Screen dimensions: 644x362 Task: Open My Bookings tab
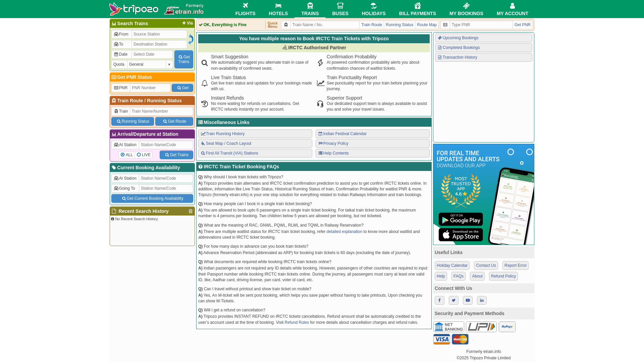tap(466, 9)
